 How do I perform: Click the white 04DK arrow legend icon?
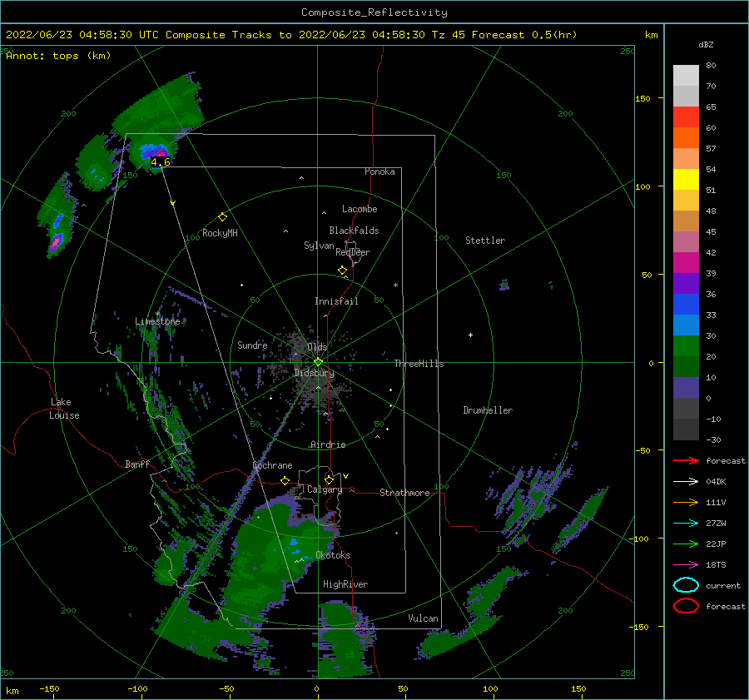point(686,482)
